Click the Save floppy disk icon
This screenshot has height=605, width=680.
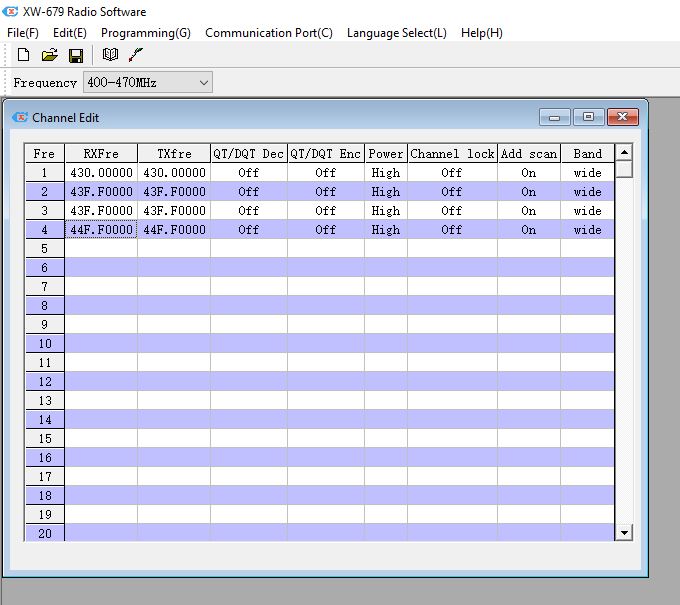tap(76, 56)
